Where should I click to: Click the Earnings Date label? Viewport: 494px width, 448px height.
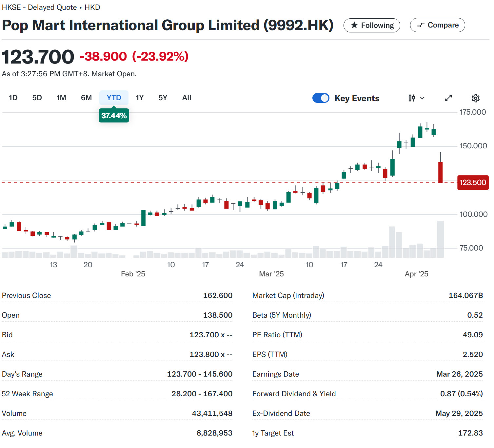[x=276, y=374]
